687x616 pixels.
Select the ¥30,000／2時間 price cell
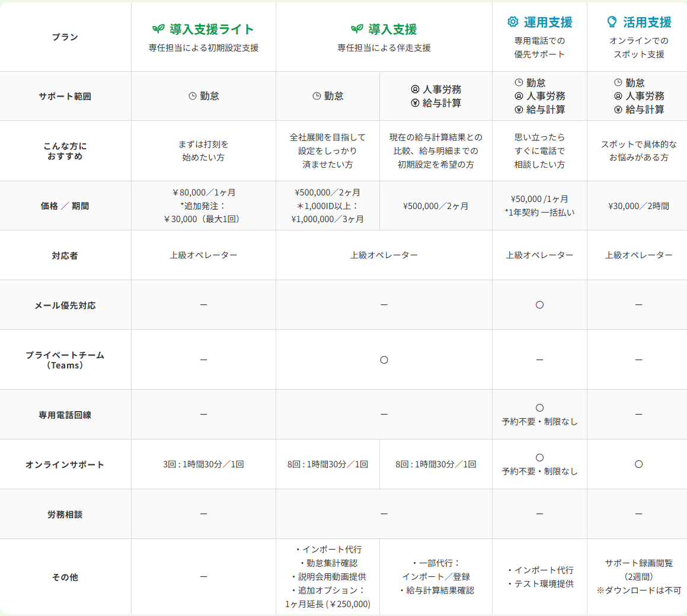click(x=638, y=206)
